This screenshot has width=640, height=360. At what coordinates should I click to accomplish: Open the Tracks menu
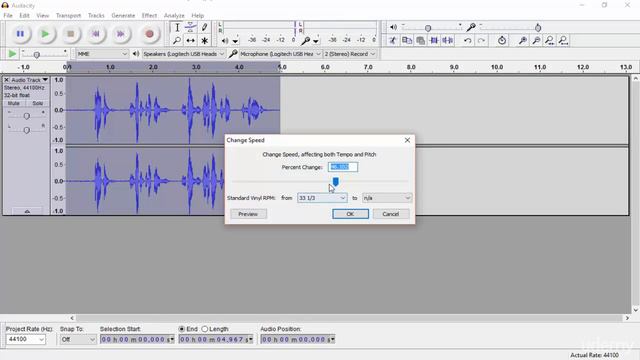(x=96, y=16)
